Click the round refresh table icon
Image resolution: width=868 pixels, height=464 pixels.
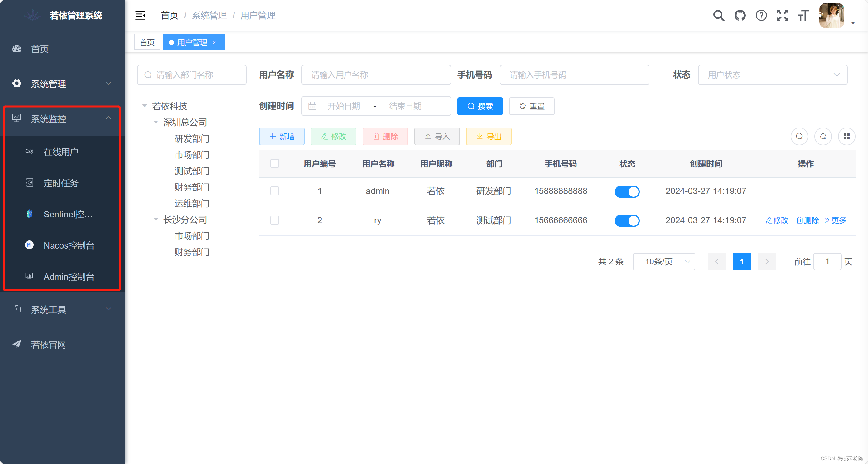823,137
